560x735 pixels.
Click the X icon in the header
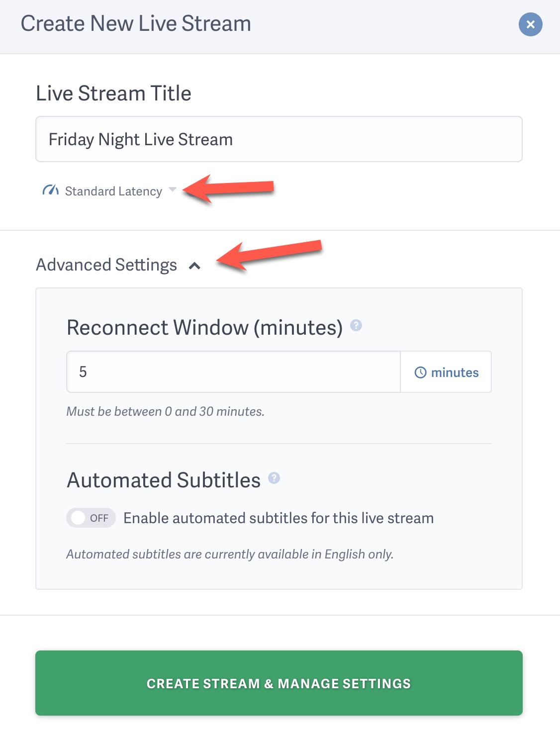point(530,24)
